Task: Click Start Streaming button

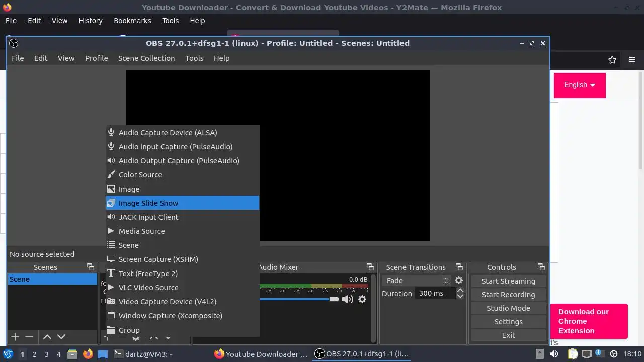Action: (508, 281)
